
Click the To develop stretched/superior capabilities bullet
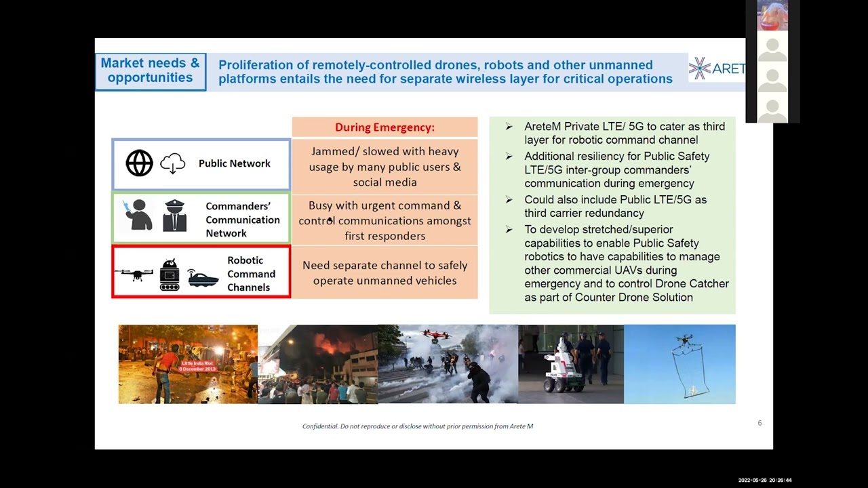[x=626, y=264]
